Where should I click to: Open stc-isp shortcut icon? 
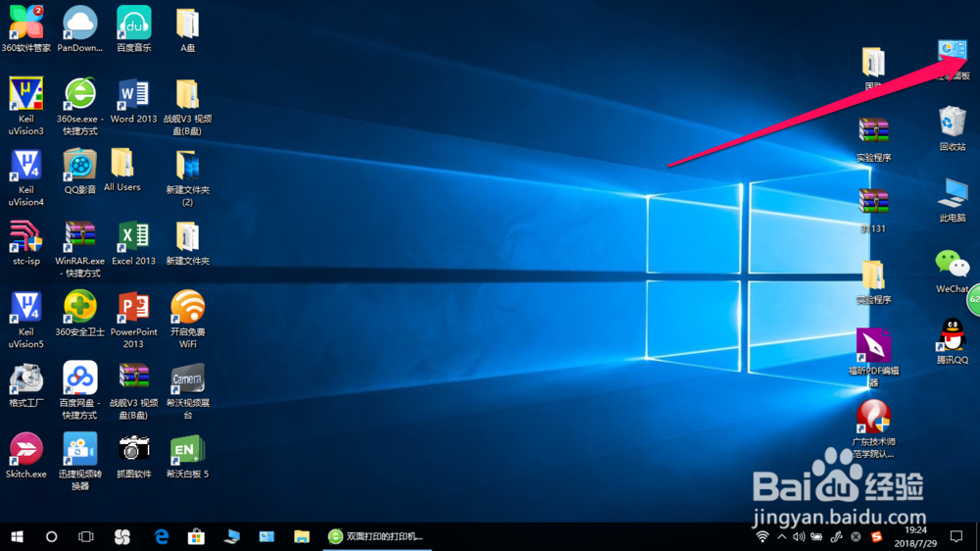point(26,236)
